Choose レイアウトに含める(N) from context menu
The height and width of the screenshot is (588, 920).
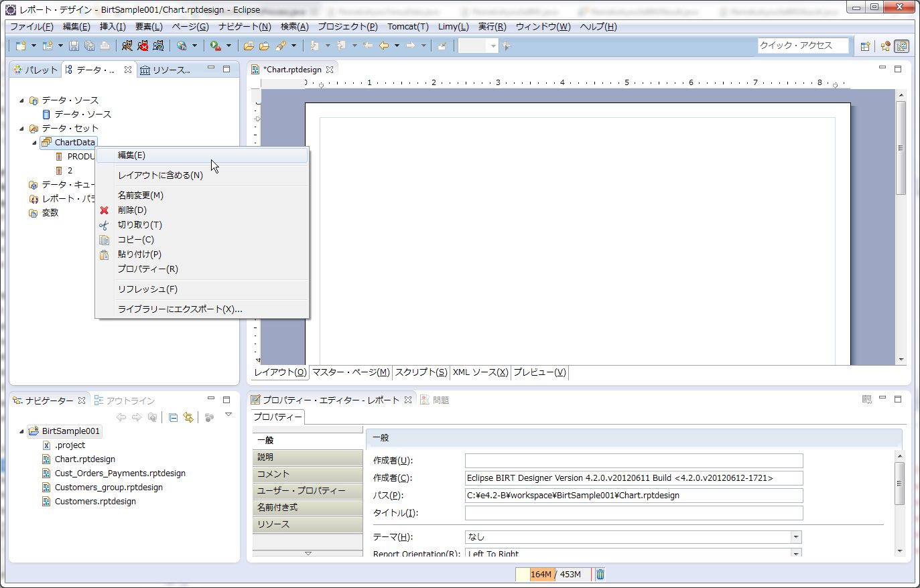(202, 175)
